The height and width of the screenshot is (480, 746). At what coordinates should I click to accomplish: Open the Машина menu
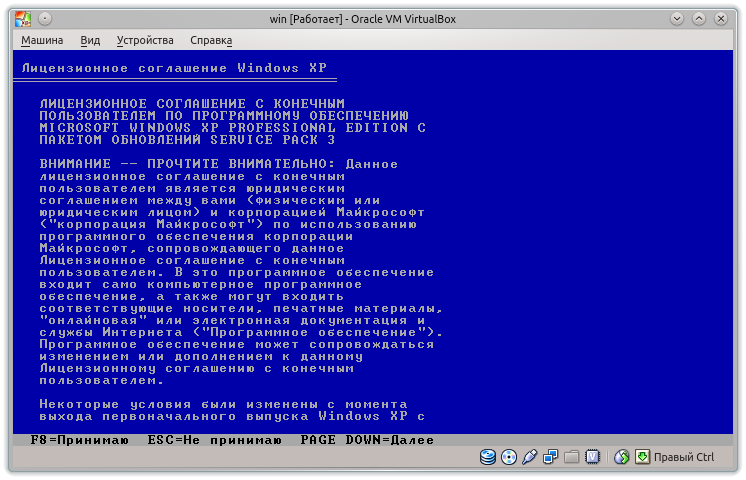[42, 40]
